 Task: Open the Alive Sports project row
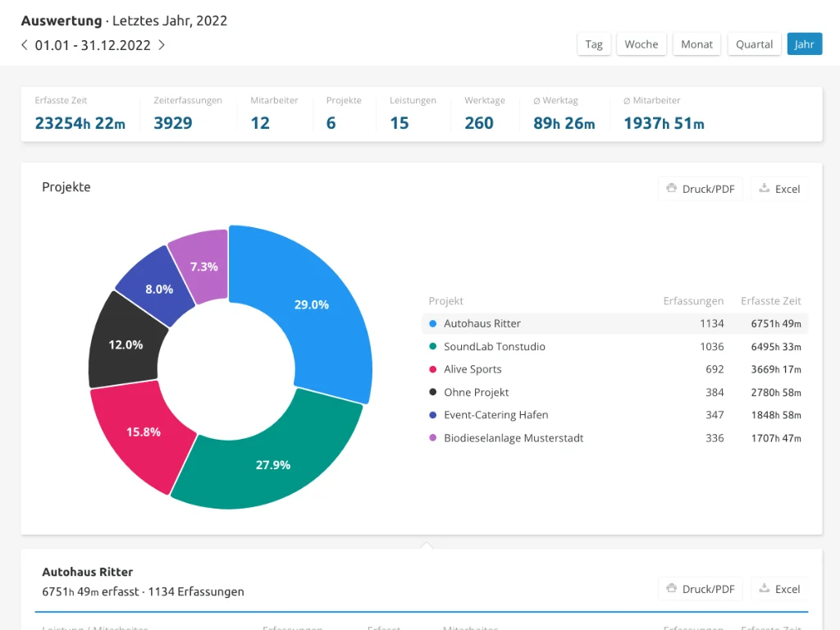pyautogui.click(x=615, y=369)
